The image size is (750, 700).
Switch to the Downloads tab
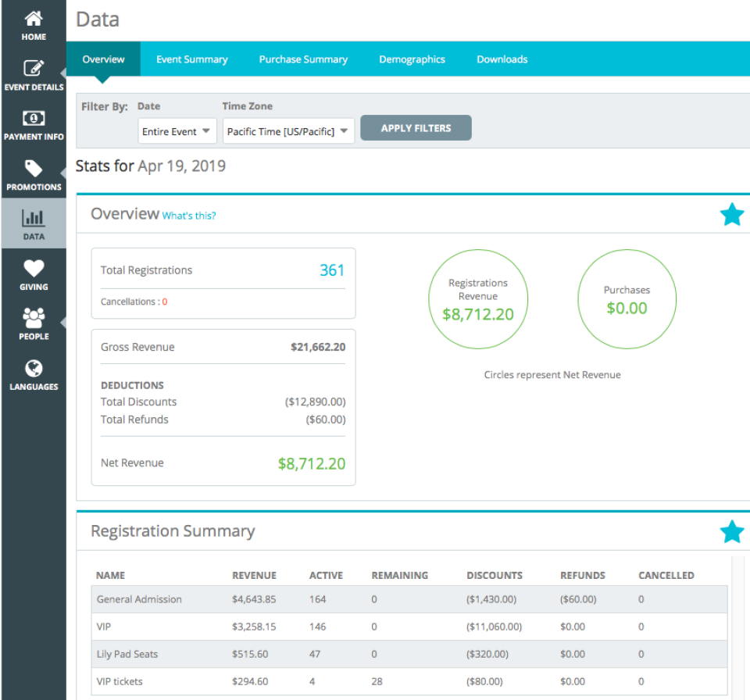coord(502,59)
